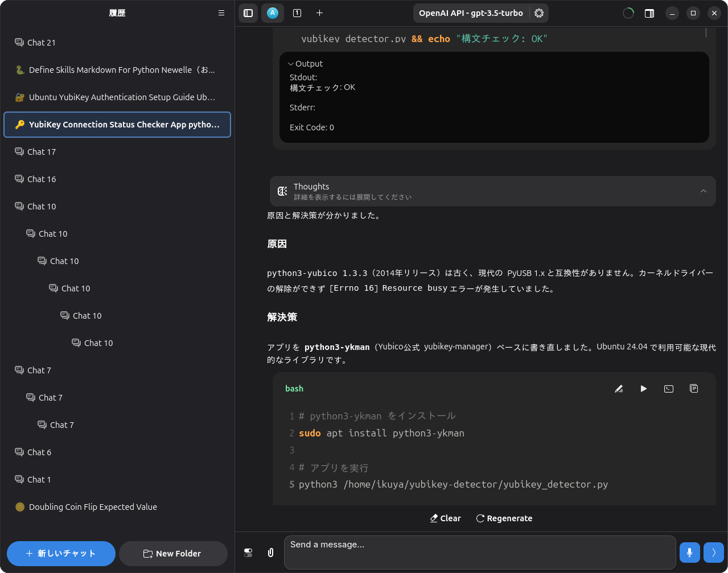This screenshot has width=728, height=573.
Task: Run the bash code block
Action: (644, 389)
